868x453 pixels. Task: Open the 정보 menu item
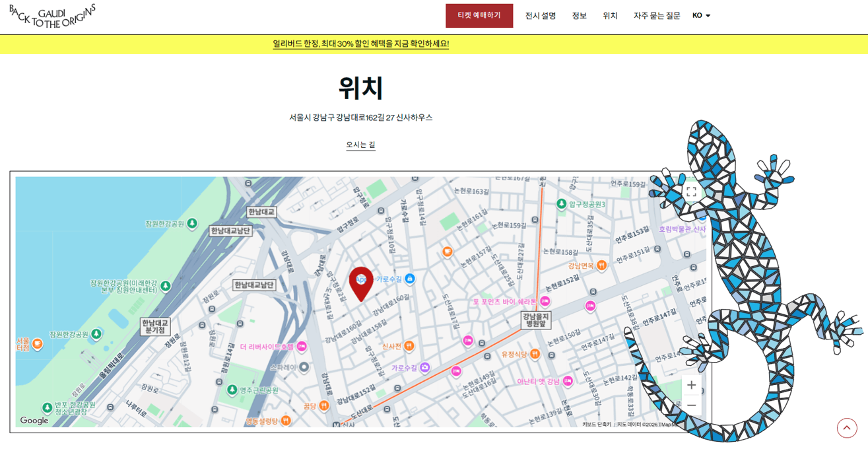pos(580,15)
